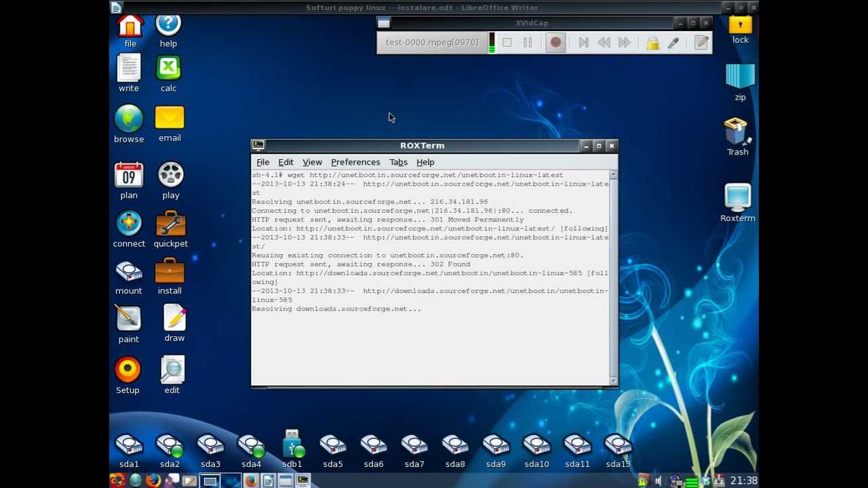Open the sda3 drive icon
The image size is (868, 488).
(x=210, y=450)
